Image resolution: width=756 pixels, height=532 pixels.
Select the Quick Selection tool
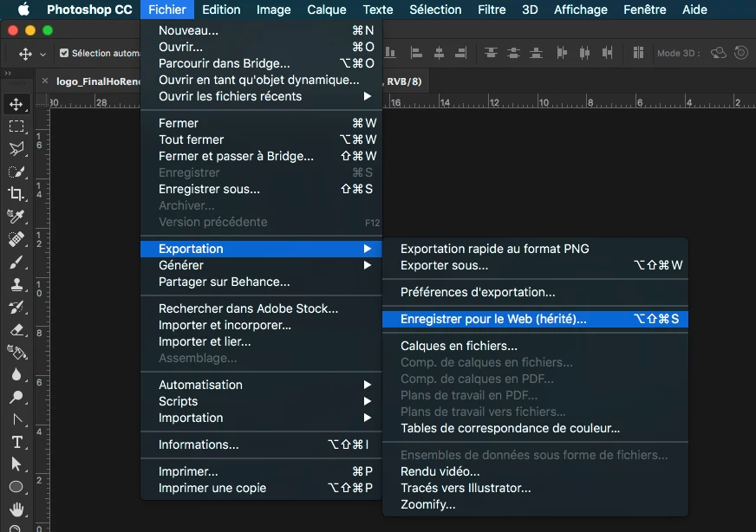click(x=16, y=172)
